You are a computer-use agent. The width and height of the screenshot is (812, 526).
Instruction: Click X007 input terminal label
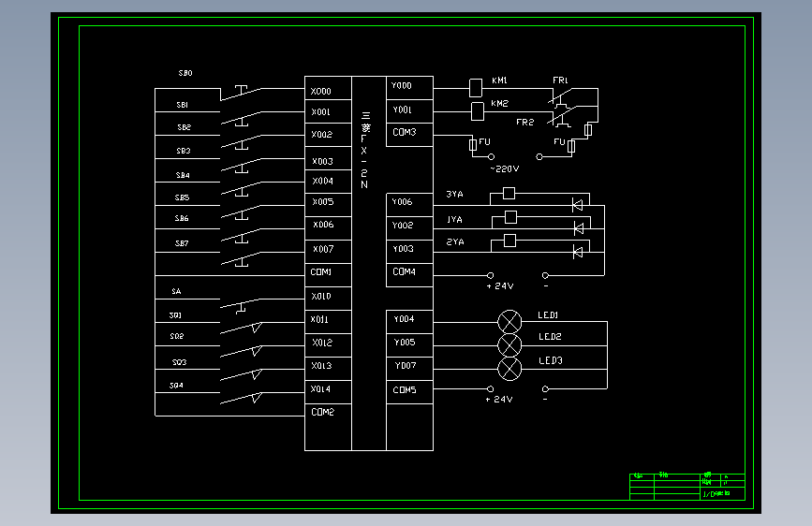point(323,249)
